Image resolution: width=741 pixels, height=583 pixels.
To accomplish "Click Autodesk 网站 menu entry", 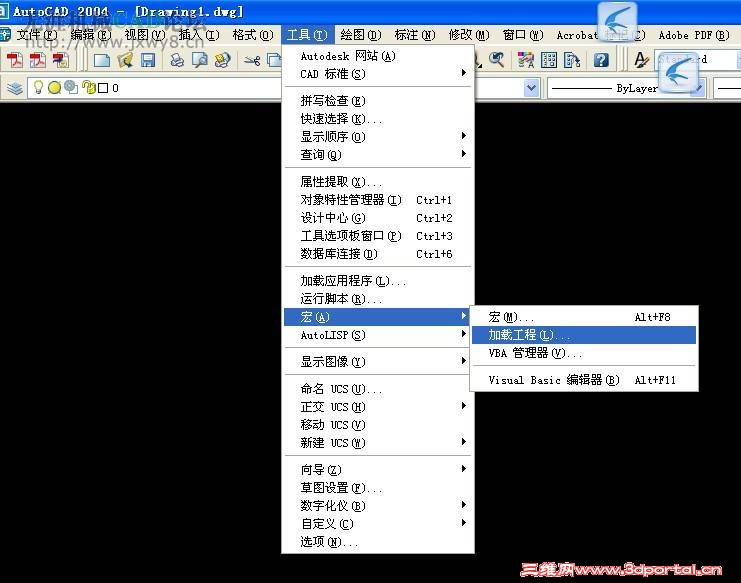I will click(377, 56).
